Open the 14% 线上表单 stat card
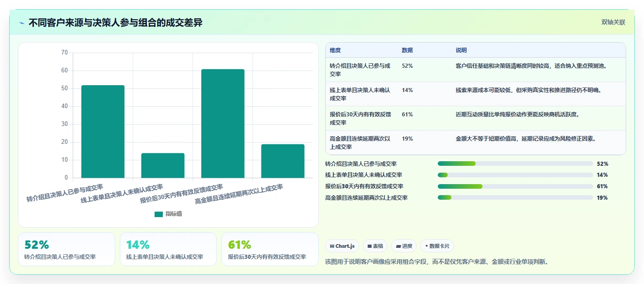 pyautogui.click(x=168, y=249)
